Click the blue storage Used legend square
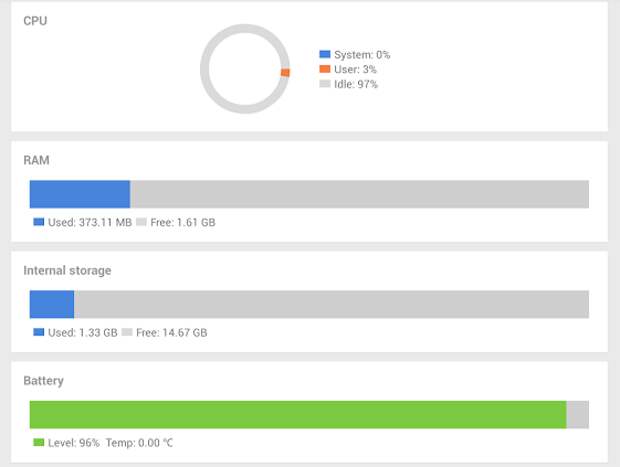The image size is (620, 467). click(x=39, y=332)
